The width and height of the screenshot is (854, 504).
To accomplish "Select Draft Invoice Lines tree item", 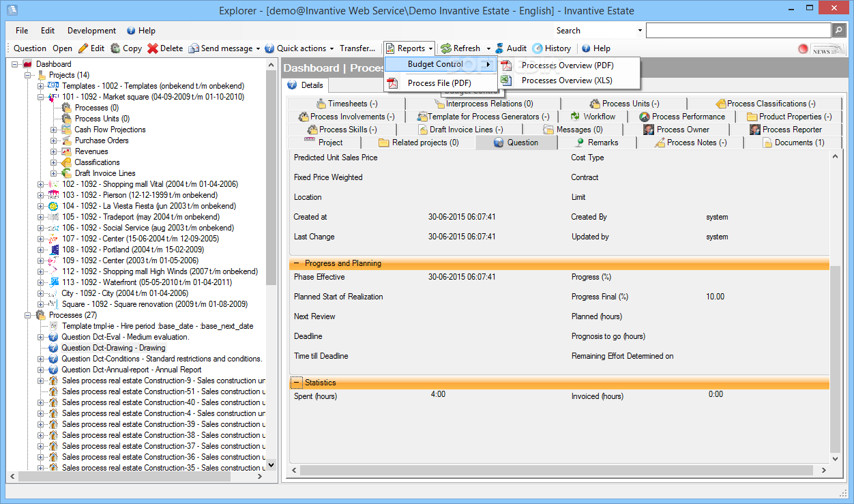I will (105, 173).
